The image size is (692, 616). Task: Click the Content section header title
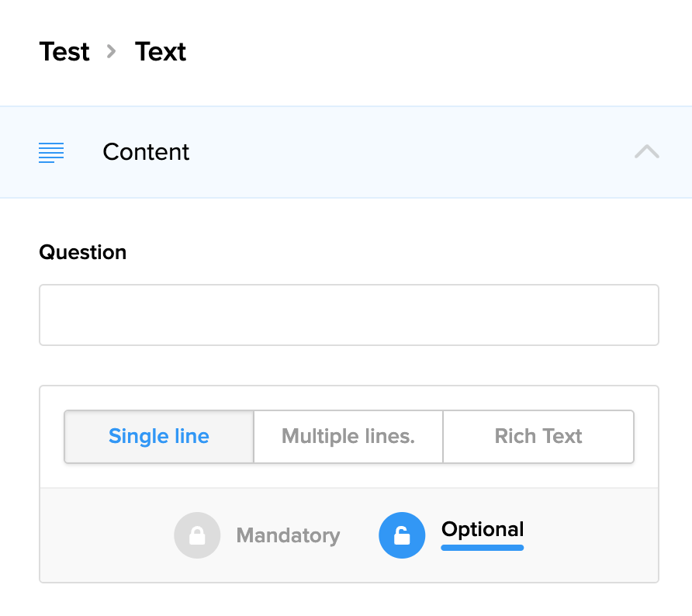[x=146, y=152]
